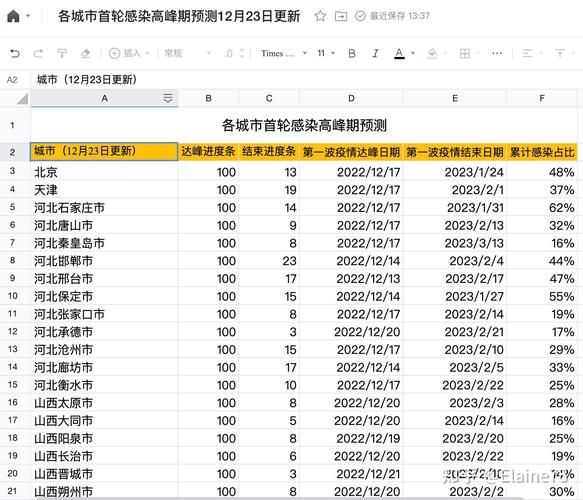Select column D header
The image size is (583, 500).
pos(351,98)
